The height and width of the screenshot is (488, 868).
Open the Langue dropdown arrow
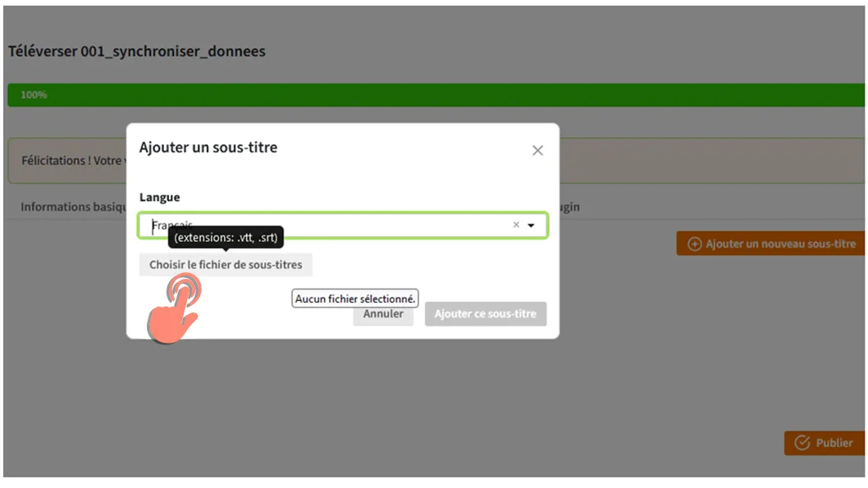coord(531,226)
